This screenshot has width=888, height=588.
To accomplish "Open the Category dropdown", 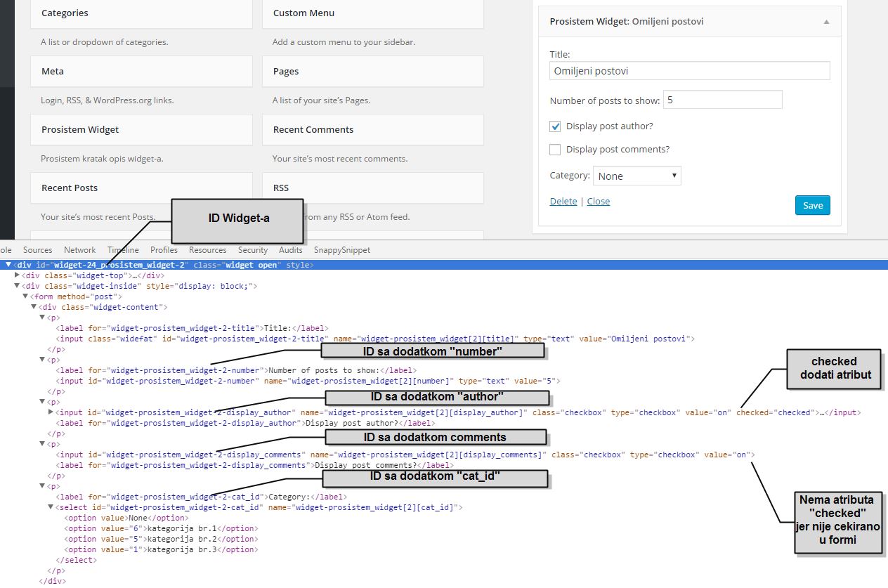I will [636, 176].
